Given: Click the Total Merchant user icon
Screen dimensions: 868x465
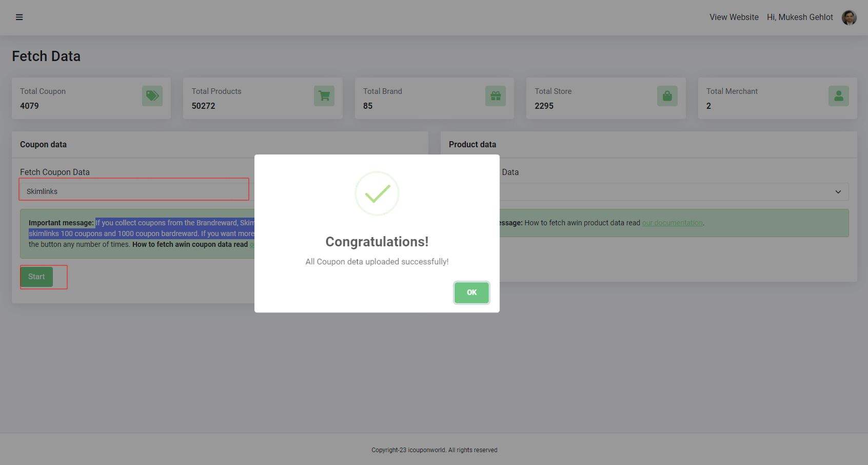Looking at the screenshot, I should (838, 96).
